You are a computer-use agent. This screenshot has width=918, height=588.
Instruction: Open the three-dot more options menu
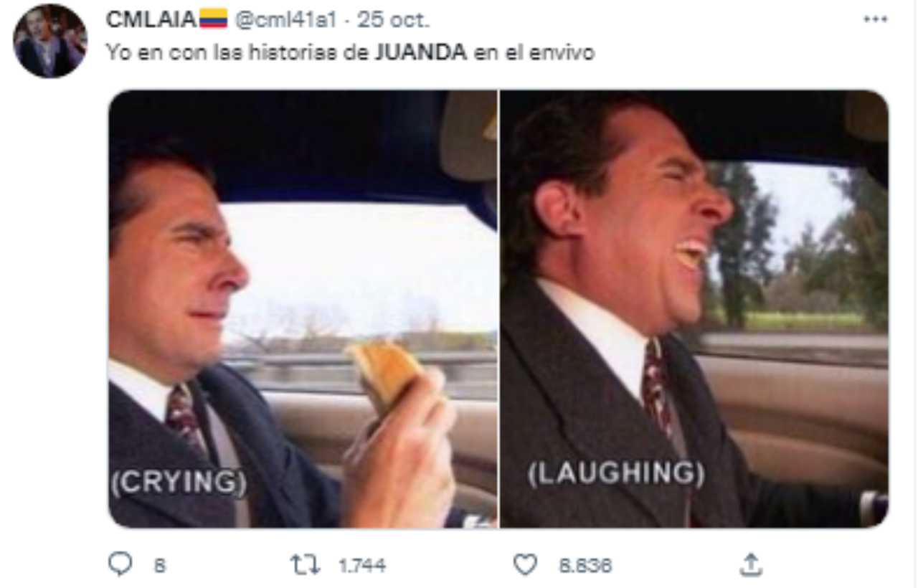(x=874, y=20)
